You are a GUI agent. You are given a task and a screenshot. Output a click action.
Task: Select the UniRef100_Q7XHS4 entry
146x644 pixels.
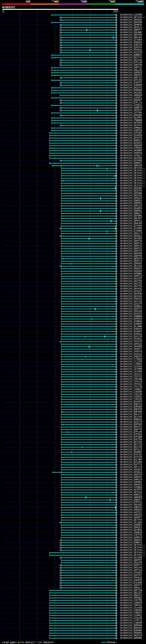[x=131, y=226]
